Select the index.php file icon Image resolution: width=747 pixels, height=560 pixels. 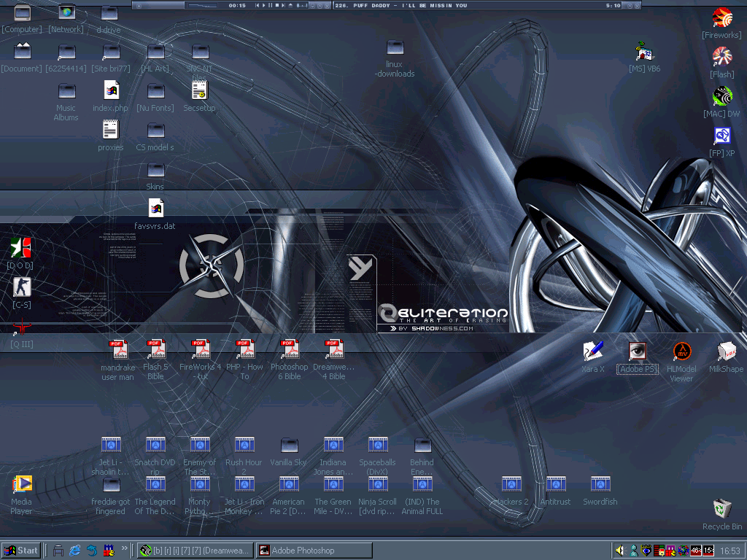point(111,97)
